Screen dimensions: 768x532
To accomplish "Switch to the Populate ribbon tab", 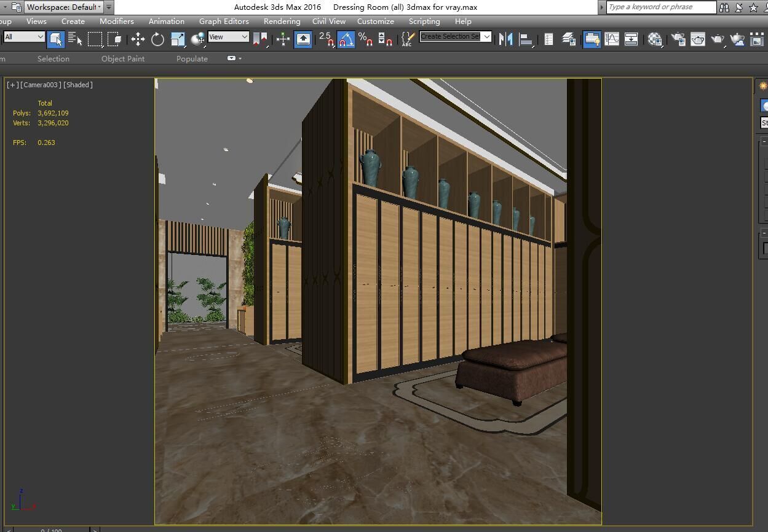I will coord(192,59).
